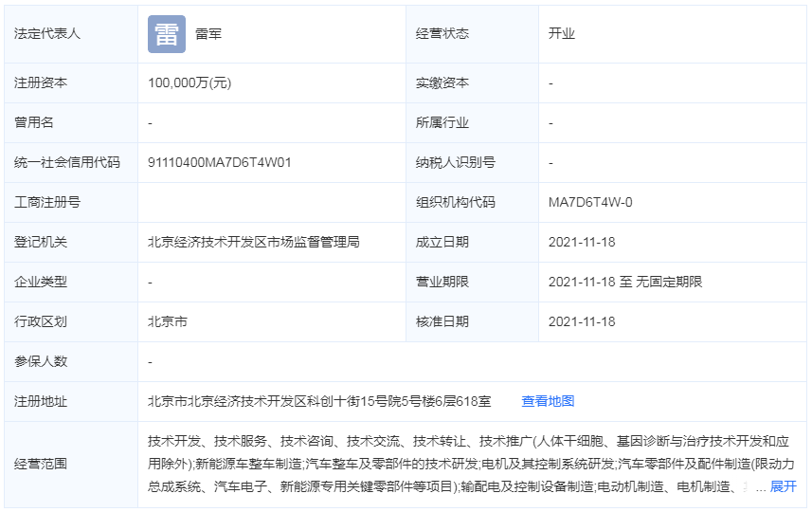Click the 参保人数 label cell

pyautogui.click(x=41, y=361)
